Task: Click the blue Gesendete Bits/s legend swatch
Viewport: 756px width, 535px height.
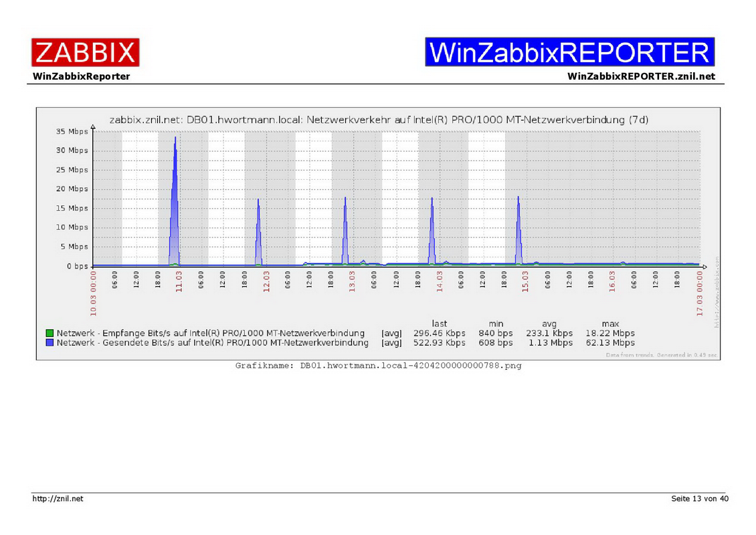Action: click(x=50, y=343)
